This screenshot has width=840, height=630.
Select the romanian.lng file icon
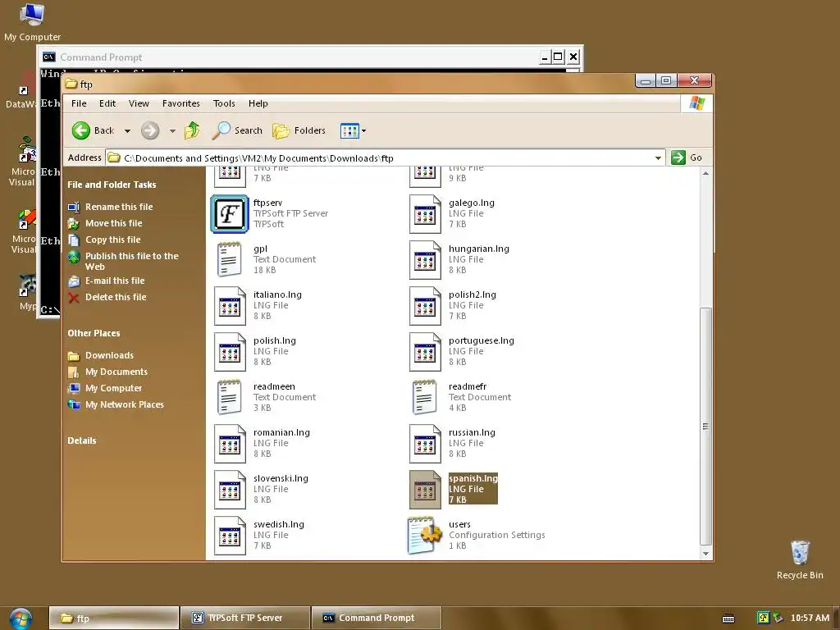click(x=230, y=444)
